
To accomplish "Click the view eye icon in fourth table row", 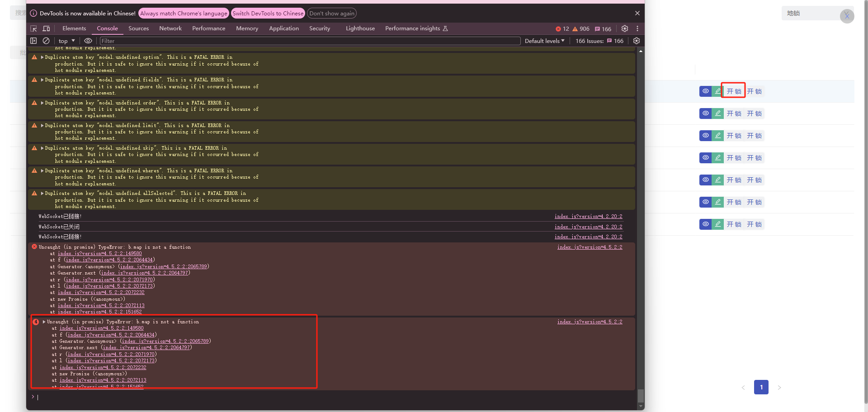I will point(706,158).
